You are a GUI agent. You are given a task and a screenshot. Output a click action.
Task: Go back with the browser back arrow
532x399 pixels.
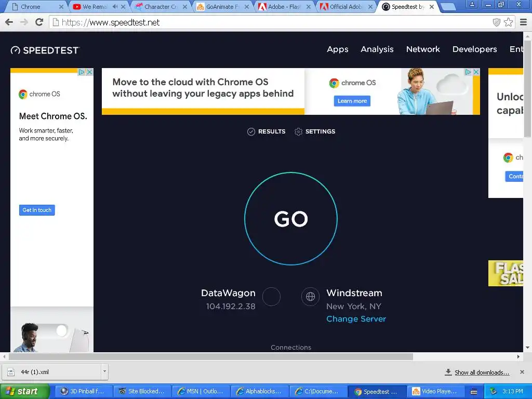pos(9,22)
